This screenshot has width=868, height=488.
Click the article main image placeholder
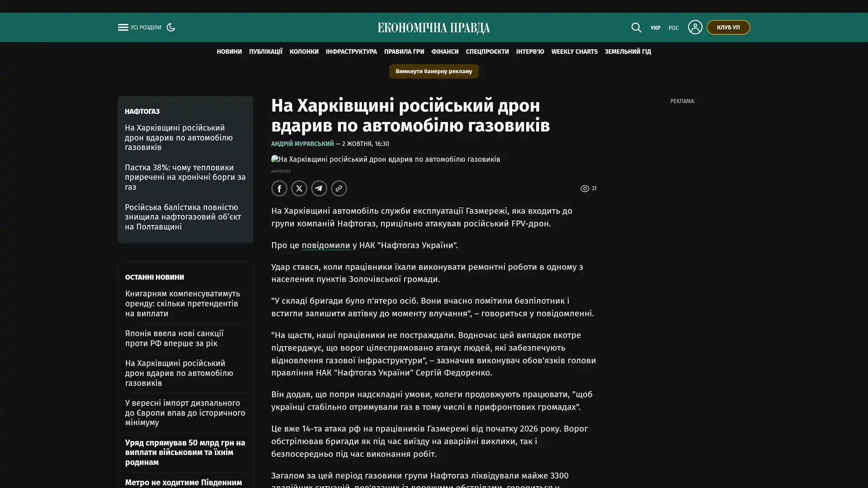(x=386, y=160)
